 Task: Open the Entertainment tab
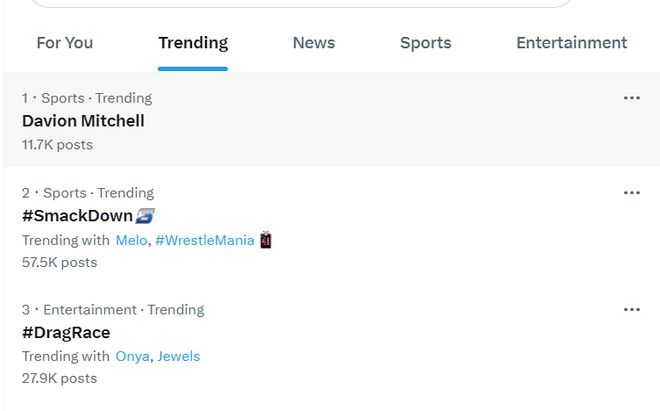coord(572,43)
